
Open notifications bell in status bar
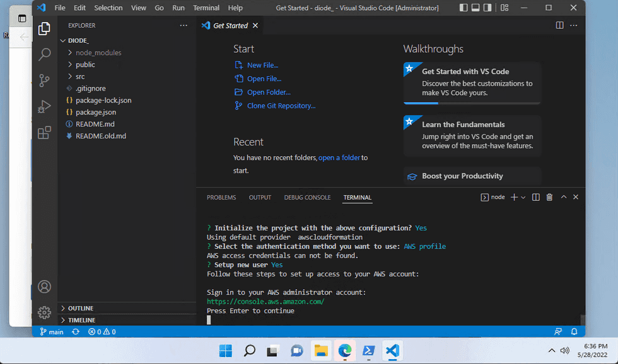[574, 332]
